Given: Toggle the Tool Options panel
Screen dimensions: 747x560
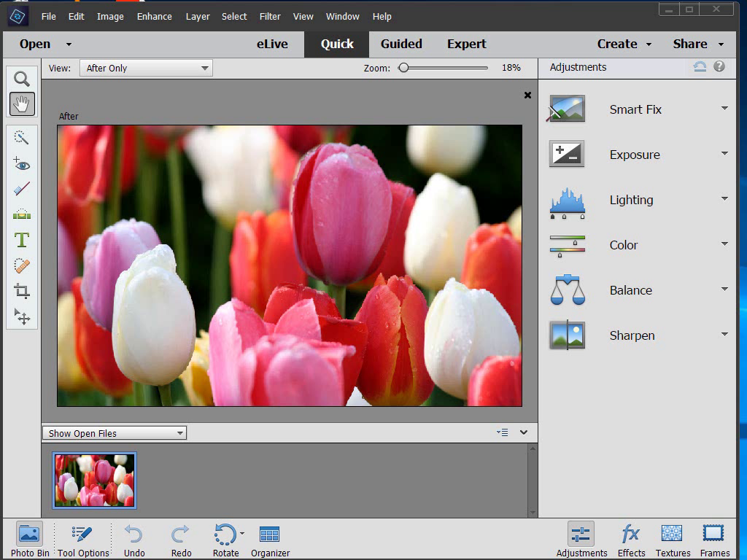Looking at the screenshot, I should tap(83, 540).
